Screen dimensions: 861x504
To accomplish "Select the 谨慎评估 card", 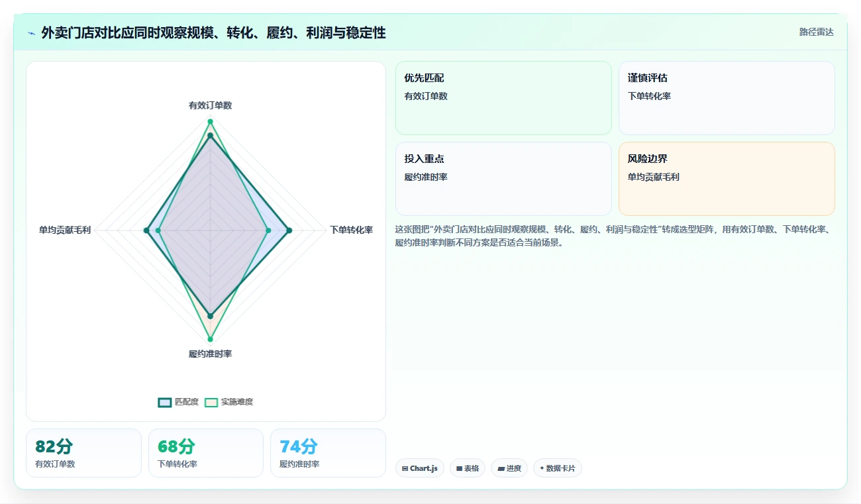I will click(727, 98).
